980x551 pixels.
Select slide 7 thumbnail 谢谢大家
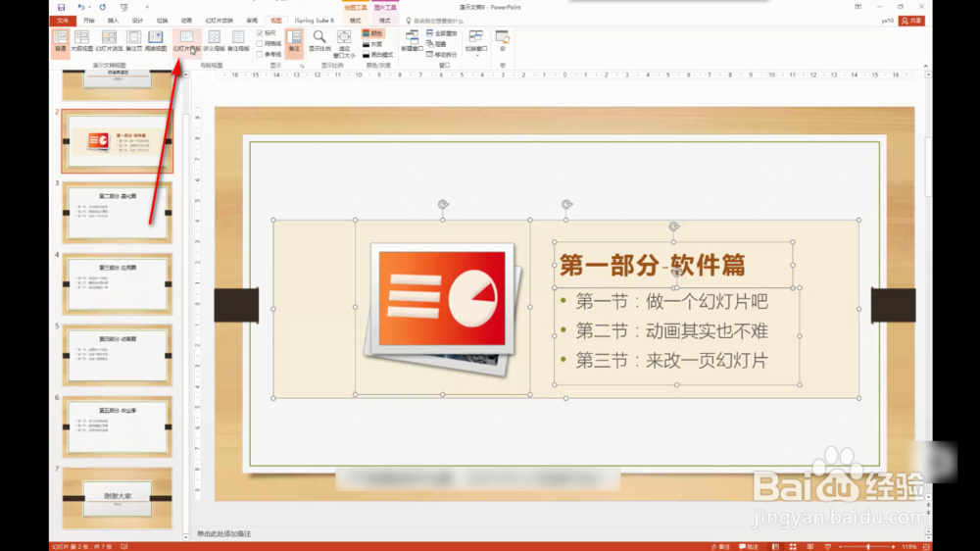coord(117,497)
